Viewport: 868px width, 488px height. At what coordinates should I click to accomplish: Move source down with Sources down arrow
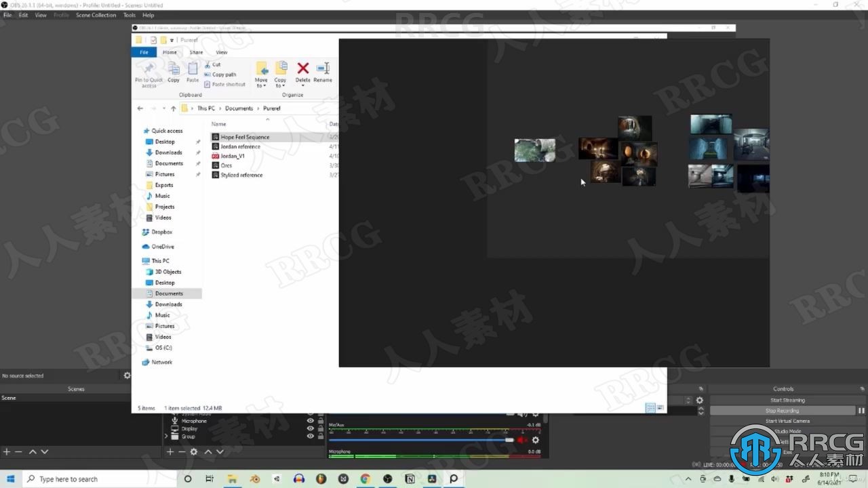(x=220, y=451)
